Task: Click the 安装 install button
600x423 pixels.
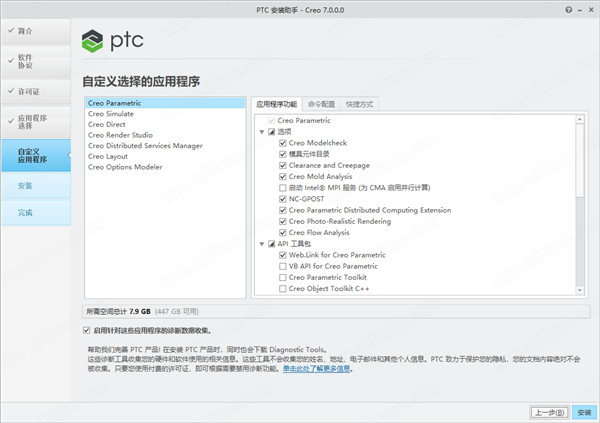Action: (584, 413)
